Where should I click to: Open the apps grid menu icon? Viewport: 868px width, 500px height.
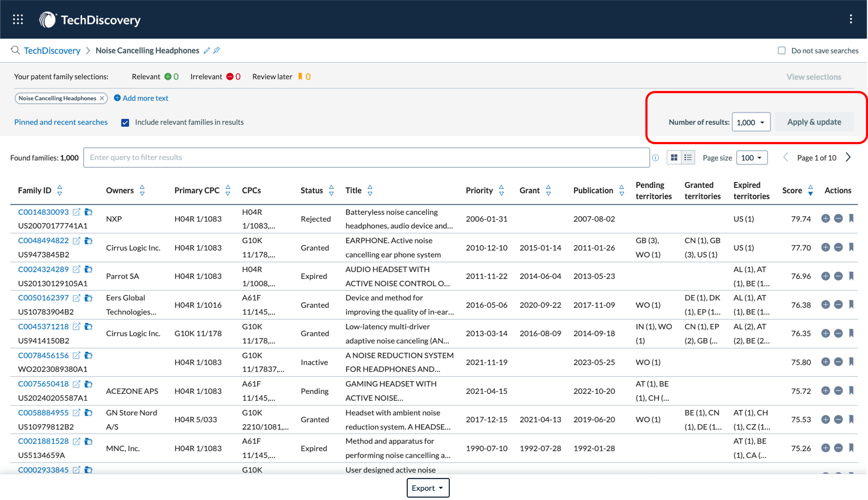[18, 19]
